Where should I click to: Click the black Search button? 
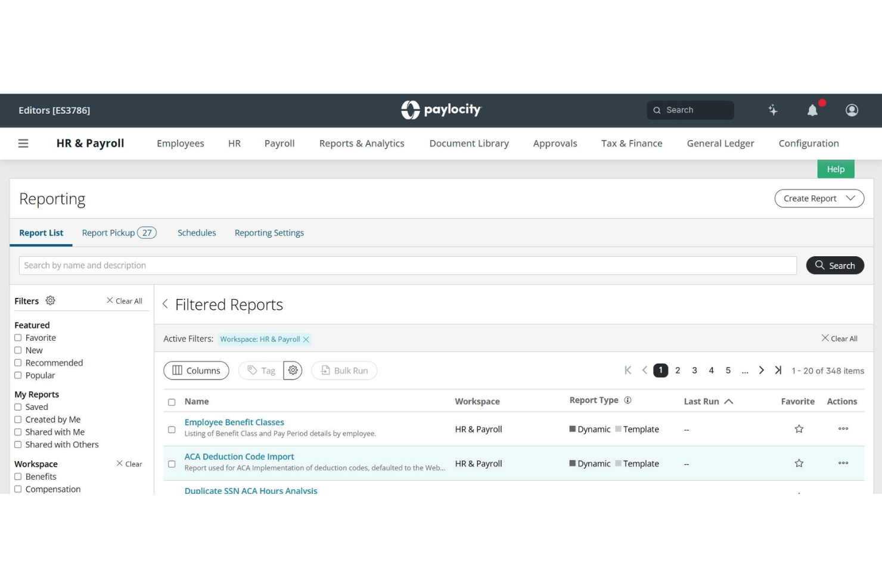pos(835,266)
